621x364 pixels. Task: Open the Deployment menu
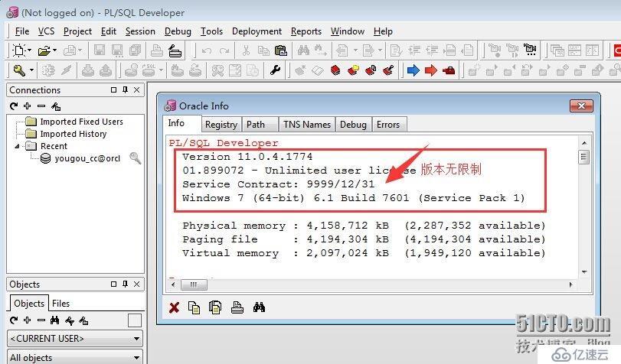coord(257,31)
